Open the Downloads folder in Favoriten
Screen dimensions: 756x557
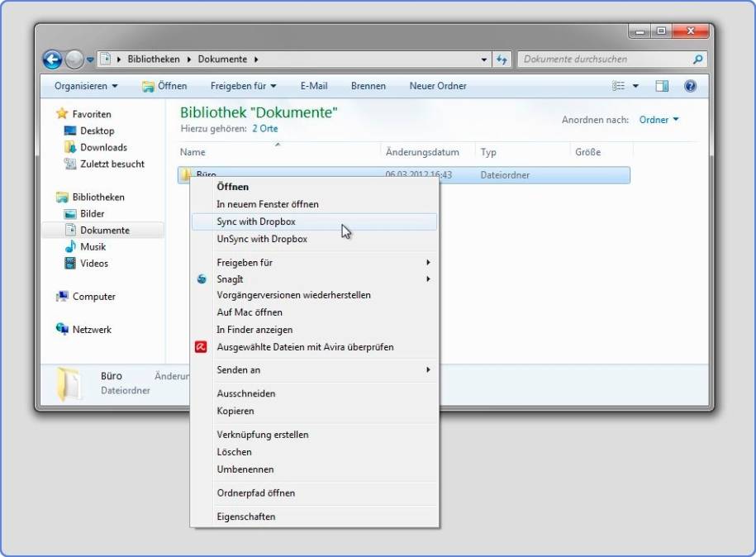(103, 147)
